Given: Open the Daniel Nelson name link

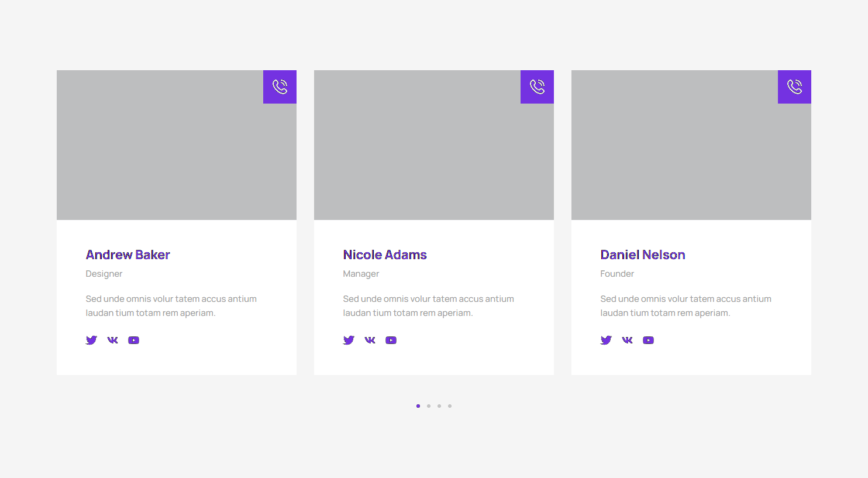Looking at the screenshot, I should tap(642, 255).
